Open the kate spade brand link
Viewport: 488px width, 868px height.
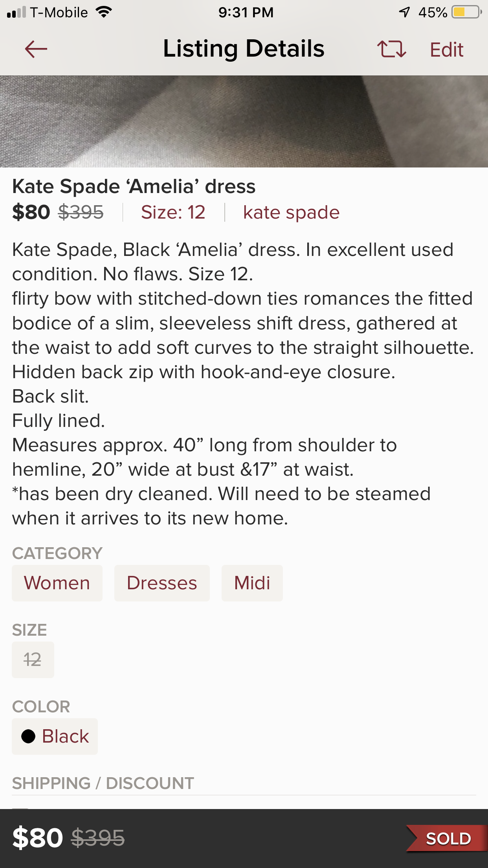pyautogui.click(x=291, y=213)
